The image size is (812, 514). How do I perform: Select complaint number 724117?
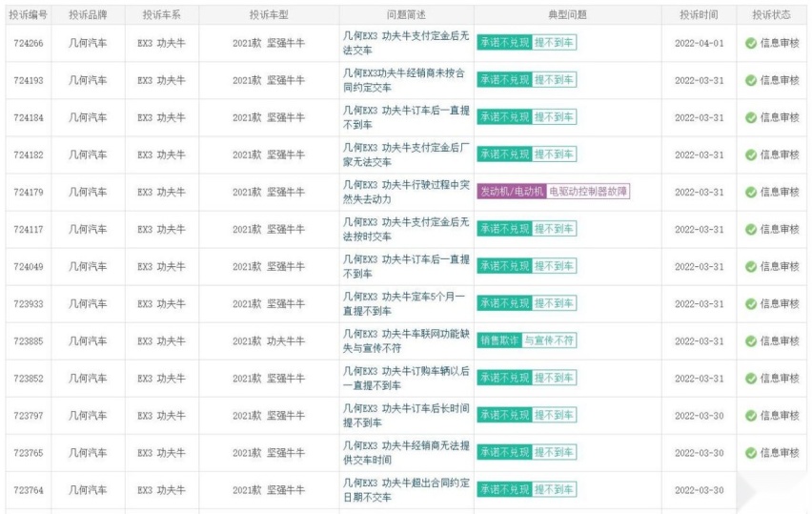pyautogui.click(x=29, y=230)
